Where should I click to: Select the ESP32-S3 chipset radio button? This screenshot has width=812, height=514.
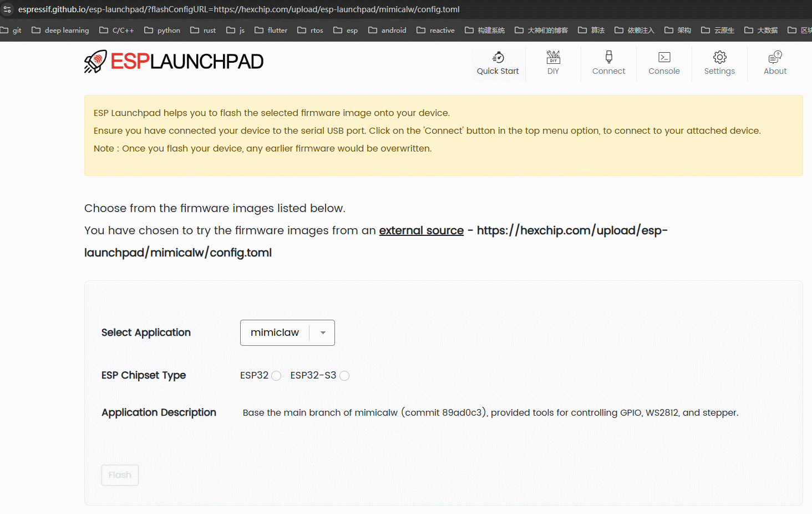coord(344,376)
